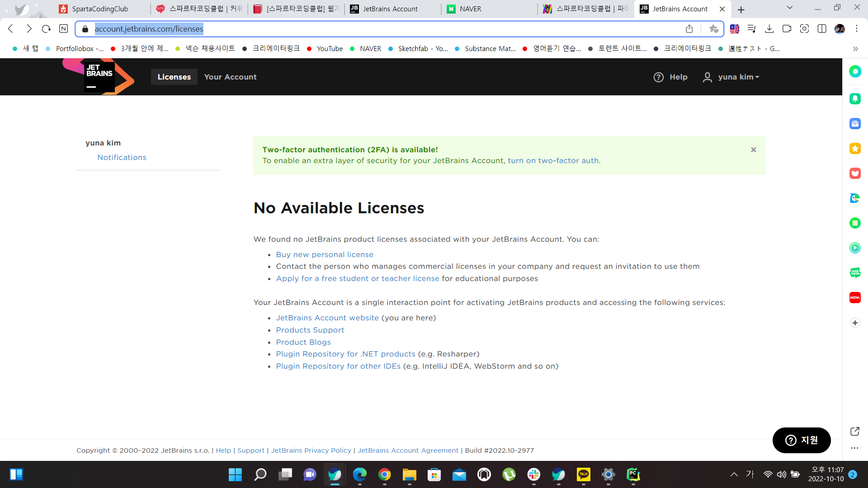Open the red Pocket sidebar icon
Screen dimensions: 868x488
[x=855, y=173]
